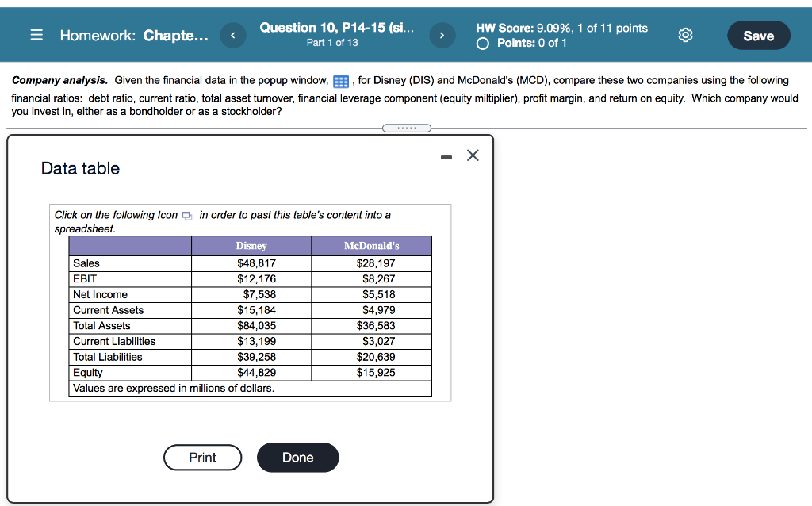This screenshot has height=506, width=812.
Task: Click the Equity row label in the table
Action: (x=87, y=372)
